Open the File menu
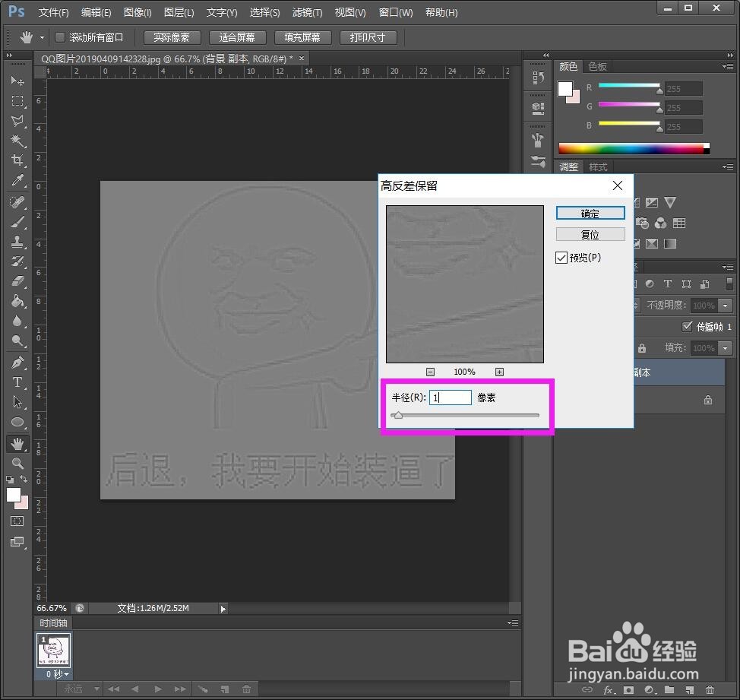 [x=53, y=12]
